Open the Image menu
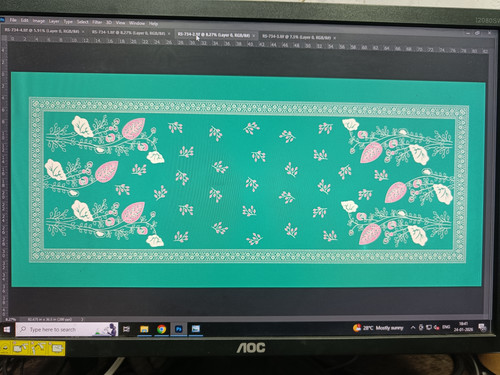 (x=39, y=21)
